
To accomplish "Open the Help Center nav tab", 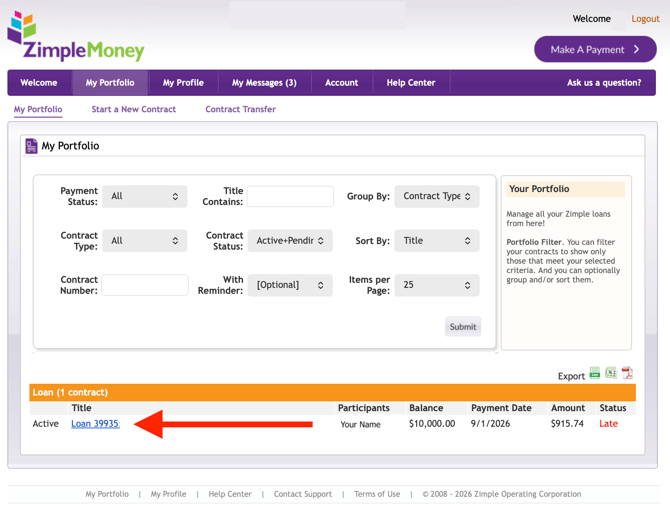I will click(x=411, y=82).
